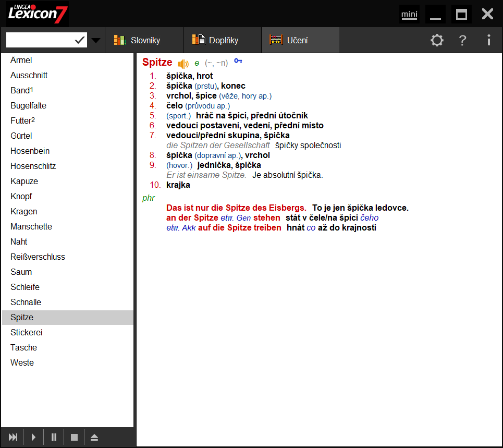Viewport: 503px width, 448px height.
Task: Select Kragen in the word list
Action: [x=23, y=211]
